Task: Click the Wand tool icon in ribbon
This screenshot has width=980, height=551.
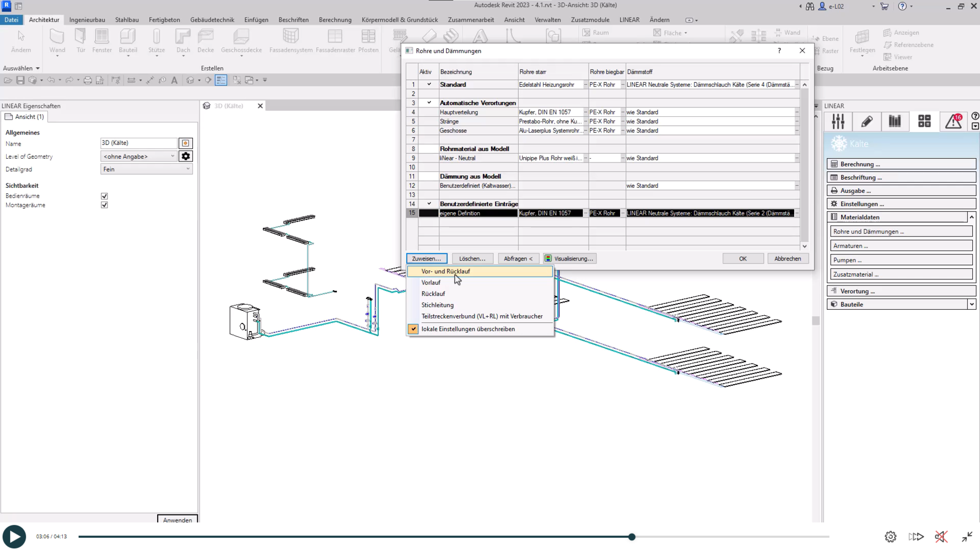Action: (57, 37)
